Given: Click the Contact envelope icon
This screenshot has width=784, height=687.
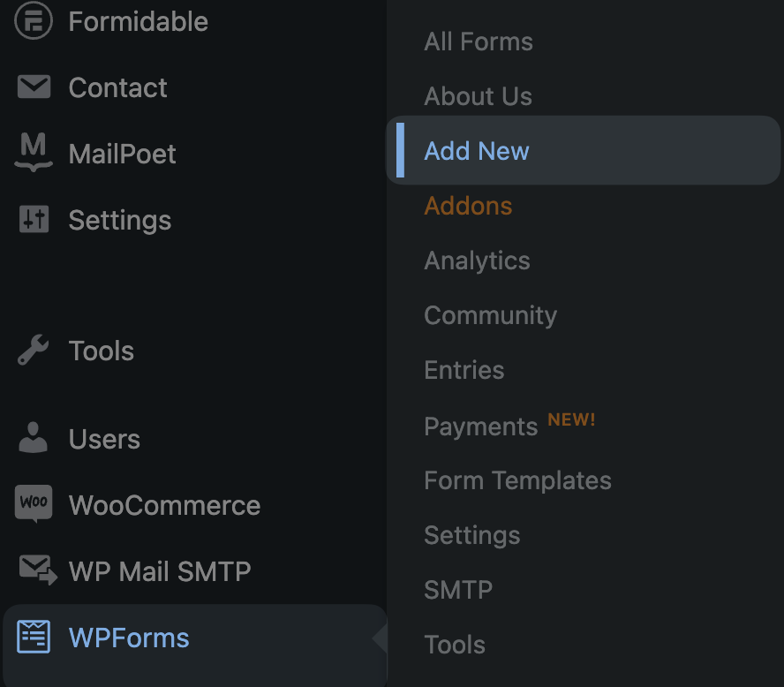Looking at the screenshot, I should [34, 87].
